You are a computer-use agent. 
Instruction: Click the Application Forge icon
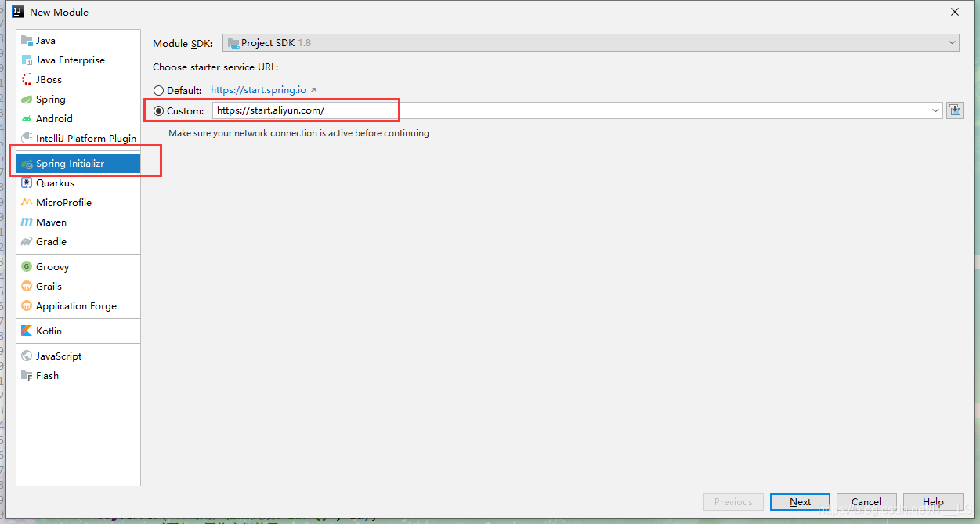point(27,306)
